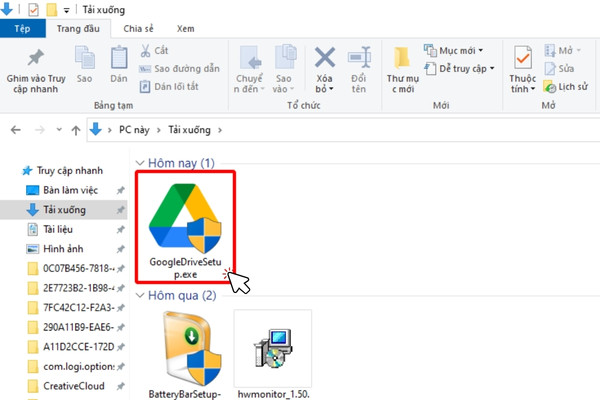Collapse the Hôm nay (1) group
This screenshot has width=600, height=400.
click(140, 163)
